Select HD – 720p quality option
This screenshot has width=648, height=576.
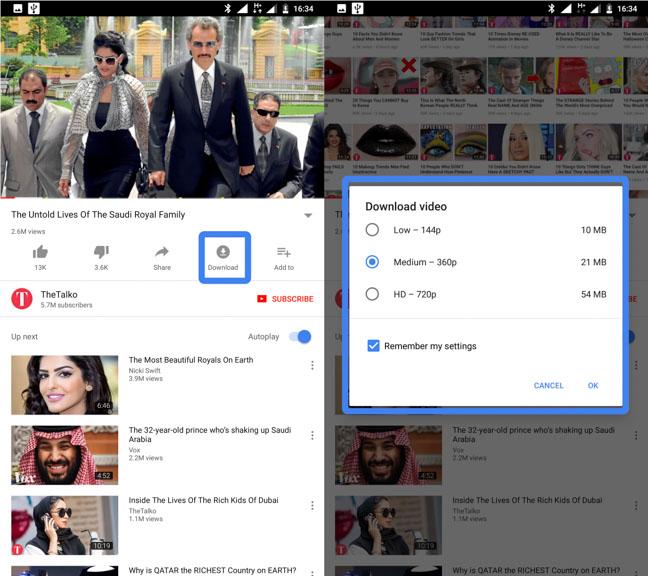(372, 294)
